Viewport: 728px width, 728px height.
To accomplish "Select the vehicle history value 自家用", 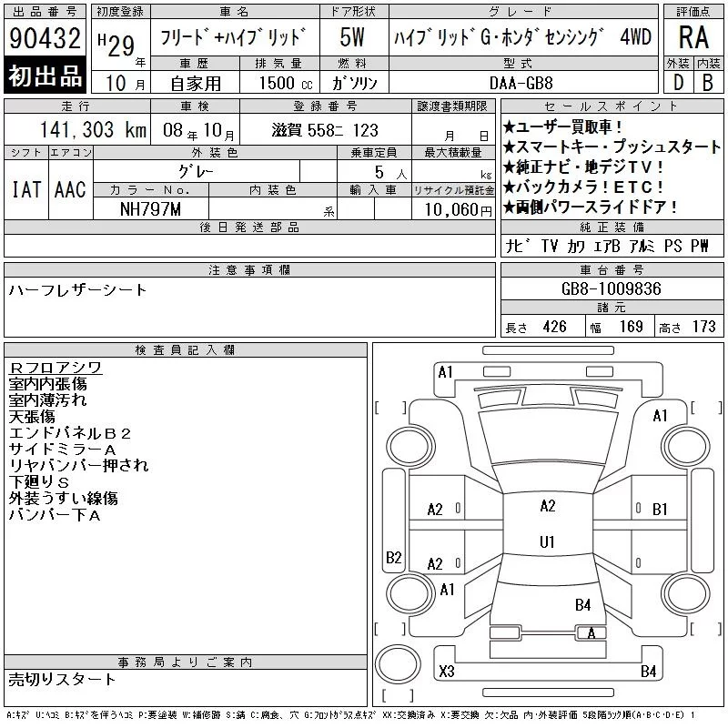I will click(x=196, y=84).
